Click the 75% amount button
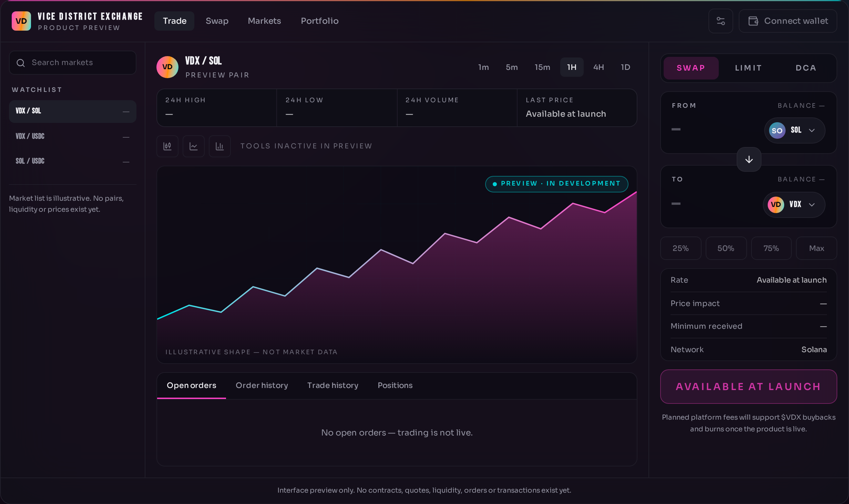The width and height of the screenshot is (849, 504). (771, 248)
